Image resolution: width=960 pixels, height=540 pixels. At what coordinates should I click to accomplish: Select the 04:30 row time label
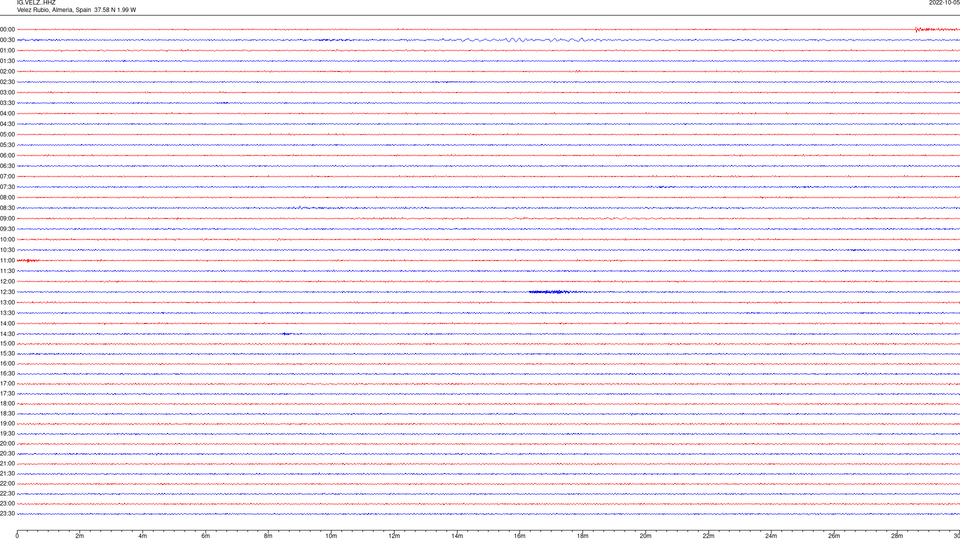7,124
